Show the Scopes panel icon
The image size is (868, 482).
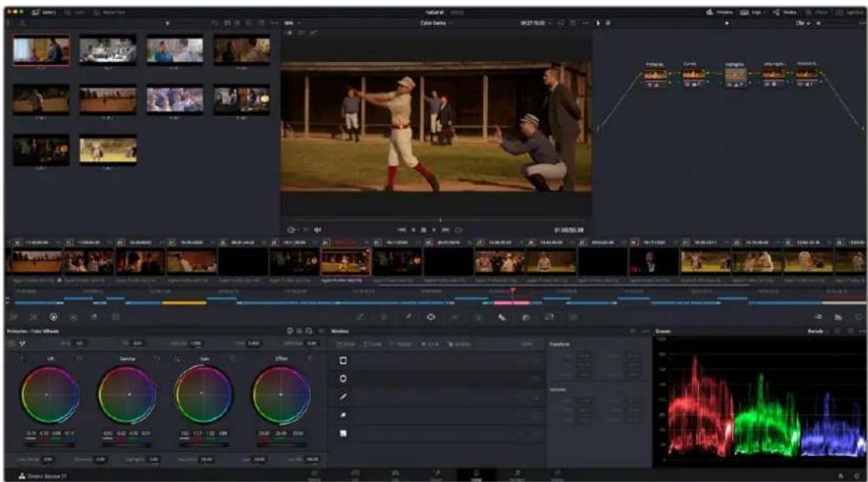click(838, 317)
